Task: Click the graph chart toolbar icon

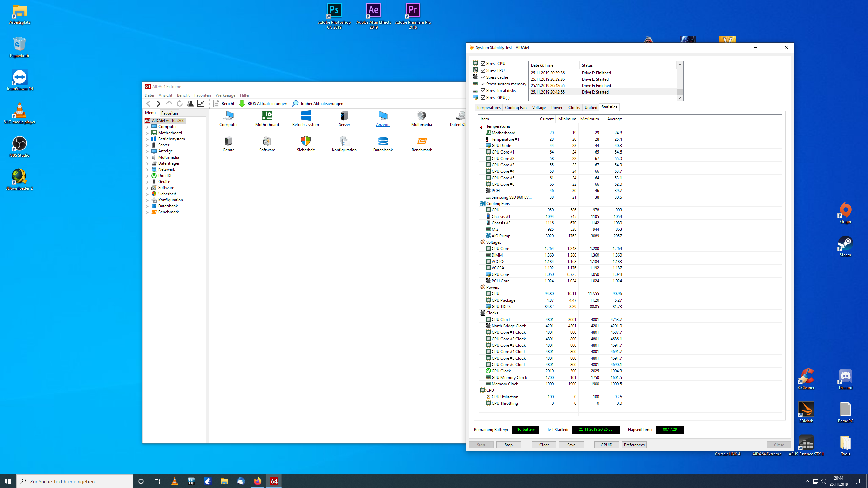Action: click(201, 104)
